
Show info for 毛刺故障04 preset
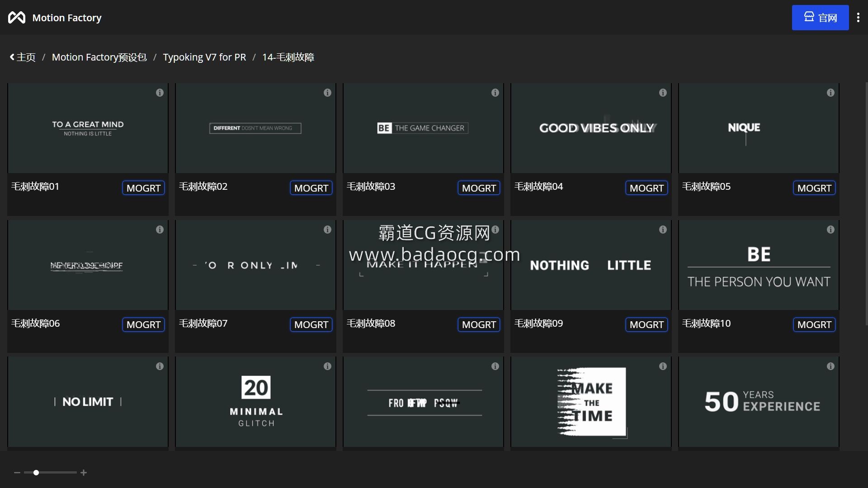(x=663, y=93)
